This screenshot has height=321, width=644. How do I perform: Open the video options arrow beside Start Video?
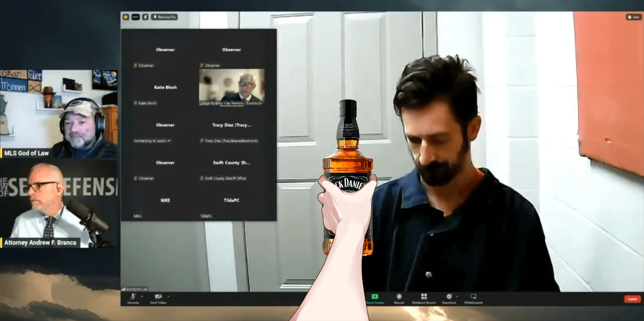click(x=168, y=296)
